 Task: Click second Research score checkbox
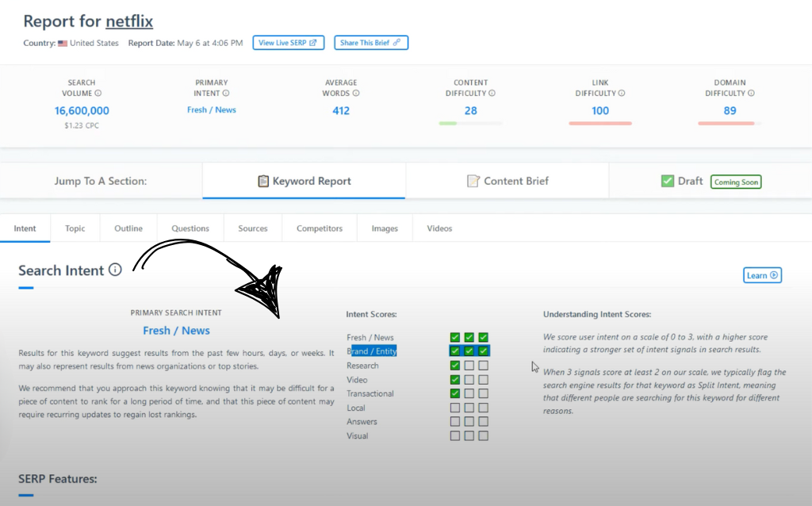469,366
